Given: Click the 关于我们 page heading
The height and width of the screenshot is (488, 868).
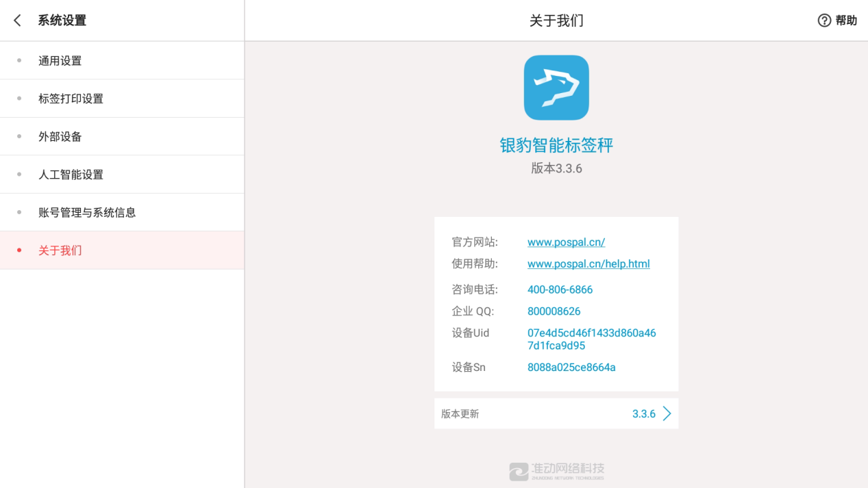Looking at the screenshot, I should click(556, 21).
